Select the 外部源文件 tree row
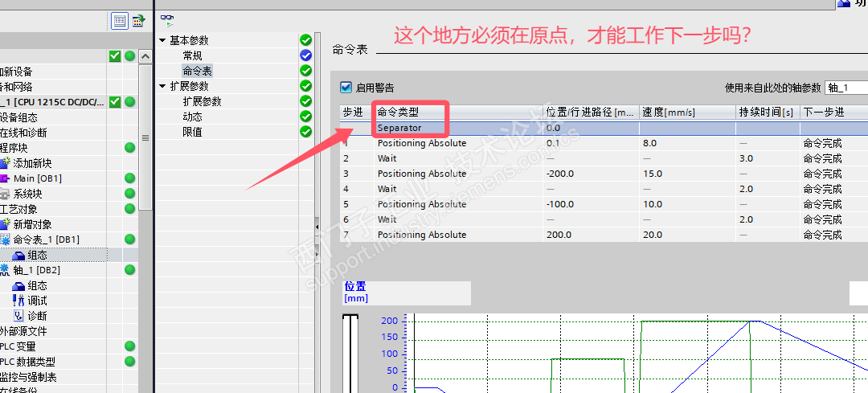 click(x=24, y=331)
